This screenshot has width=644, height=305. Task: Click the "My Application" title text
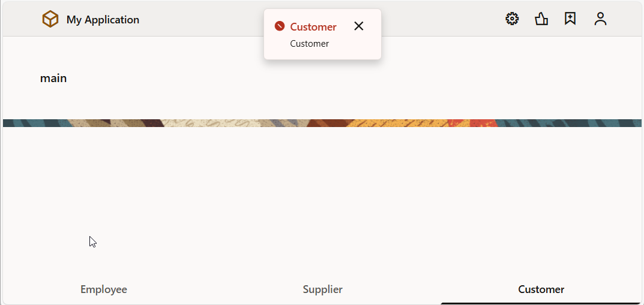click(x=103, y=20)
